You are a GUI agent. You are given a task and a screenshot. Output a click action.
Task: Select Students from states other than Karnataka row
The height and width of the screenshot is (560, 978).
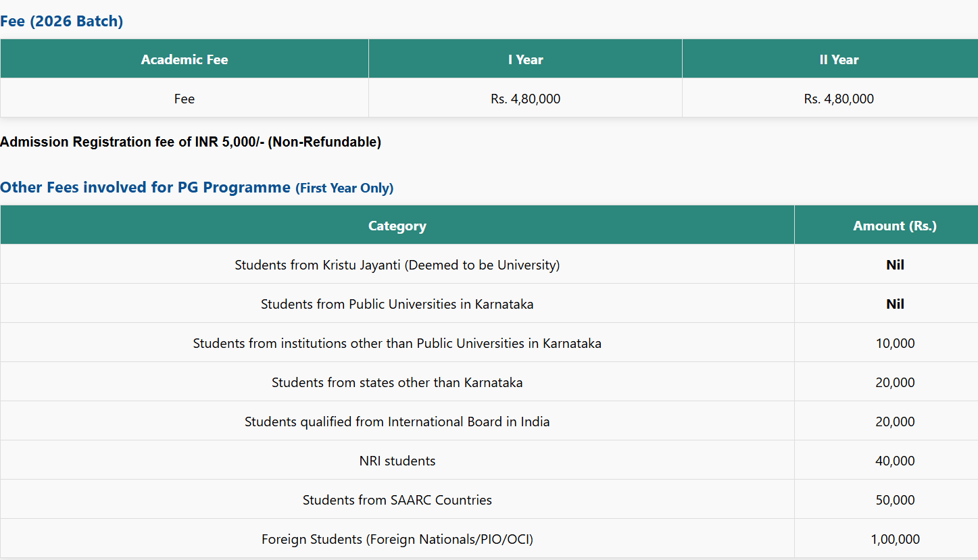point(397,382)
